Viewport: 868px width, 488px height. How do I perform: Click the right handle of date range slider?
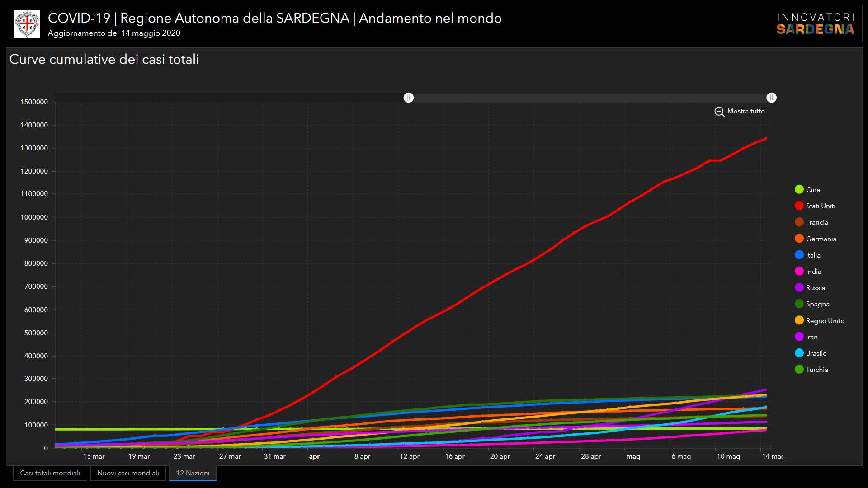[x=771, y=98]
